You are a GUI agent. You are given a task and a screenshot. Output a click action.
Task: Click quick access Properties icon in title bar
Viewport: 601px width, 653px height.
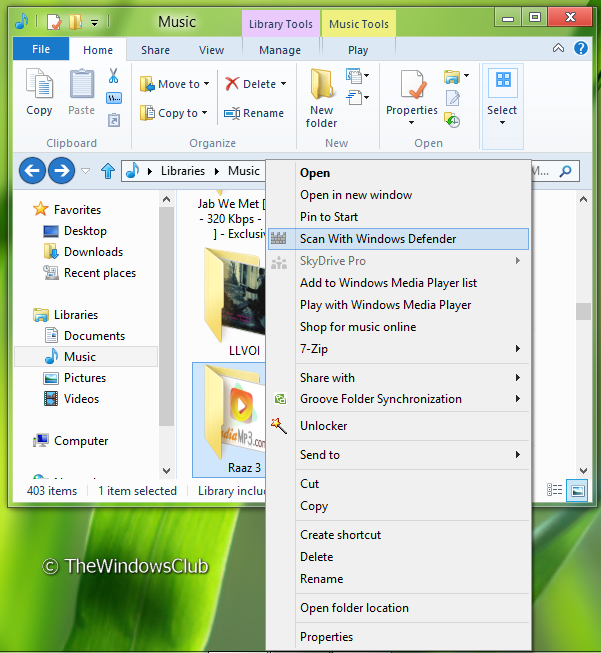(54, 22)
